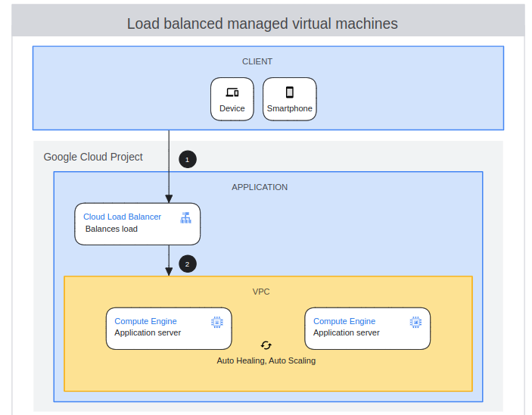Image resolution: width=532 pixels, height=415 pixels.
Task: Click the 'Balances load' text
Action: (x=111, y=229)
